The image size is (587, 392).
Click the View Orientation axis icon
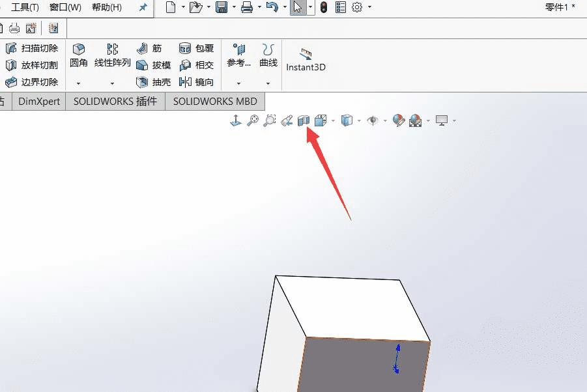pyautogui.click(x=235, y=120)
